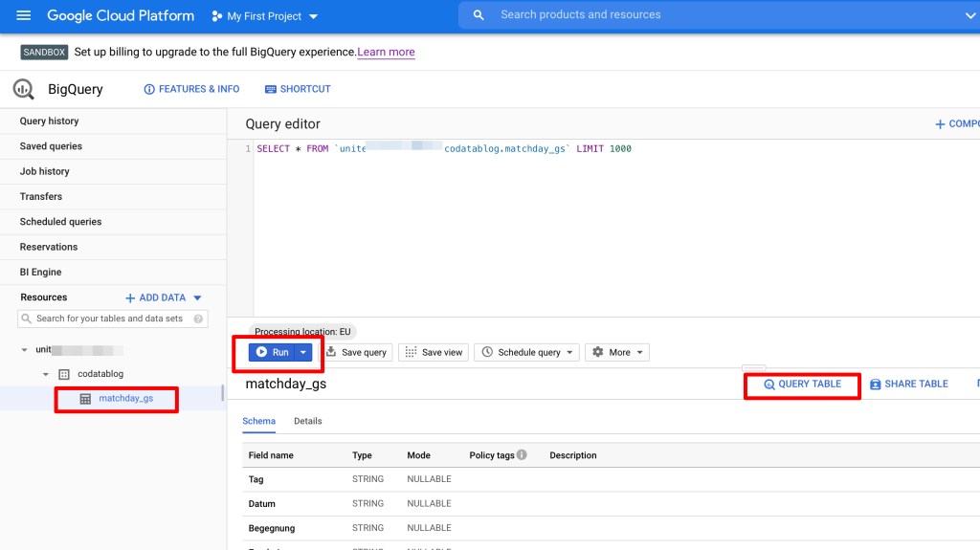Screen dimensions: 980x550
Task: Select the matchday_gs table
Action: pyautogui.click(x=125, y=398)
